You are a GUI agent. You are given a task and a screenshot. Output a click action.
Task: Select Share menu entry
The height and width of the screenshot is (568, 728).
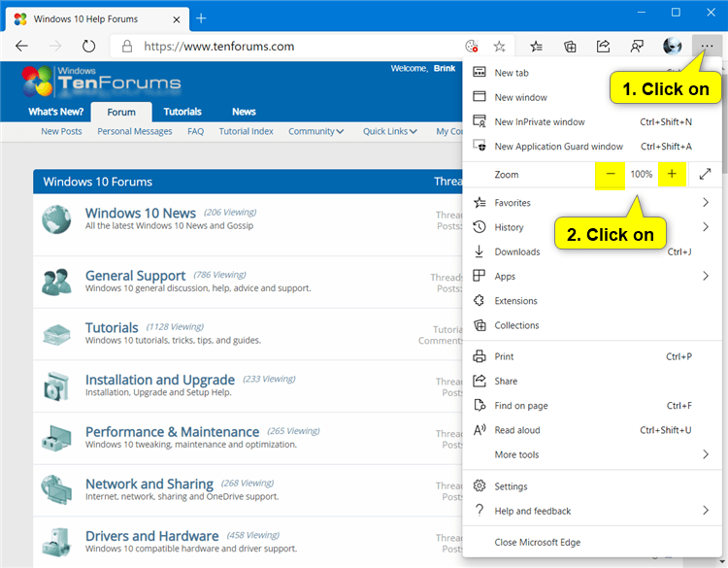[592, 382]
